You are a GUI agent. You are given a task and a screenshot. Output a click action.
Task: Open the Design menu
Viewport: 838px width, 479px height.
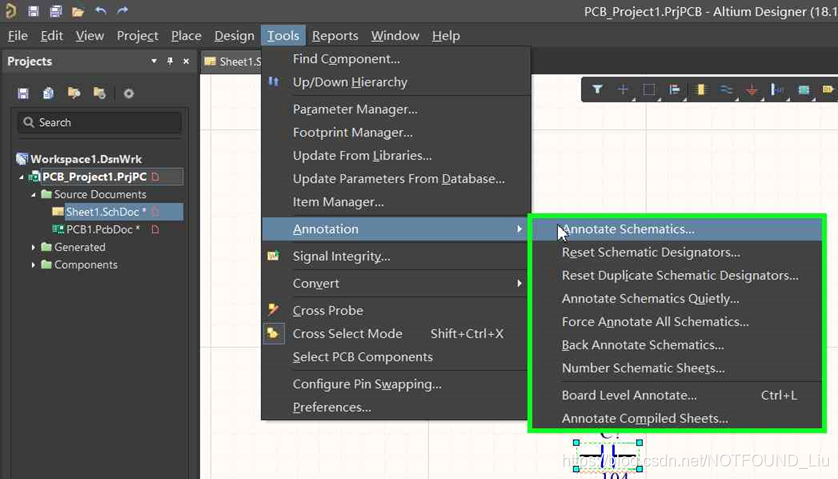click(234, 36)
